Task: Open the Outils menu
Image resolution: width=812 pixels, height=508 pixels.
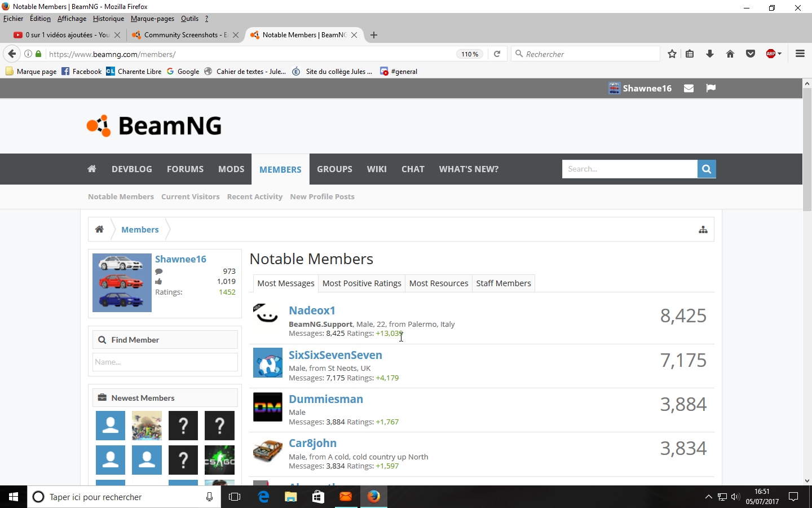Action: tap(189, 19)
